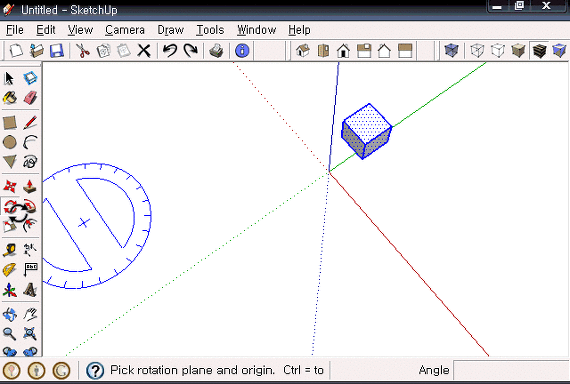The height and width of the screenshot is (384, 570).
Task: Click the Paste icon in toolbar
Action: click(x=124, y=51)
